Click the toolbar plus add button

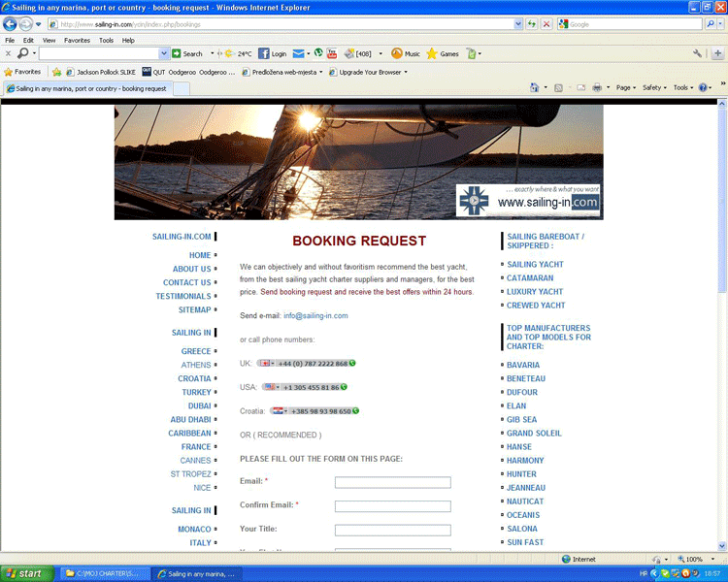pos(717,53)
